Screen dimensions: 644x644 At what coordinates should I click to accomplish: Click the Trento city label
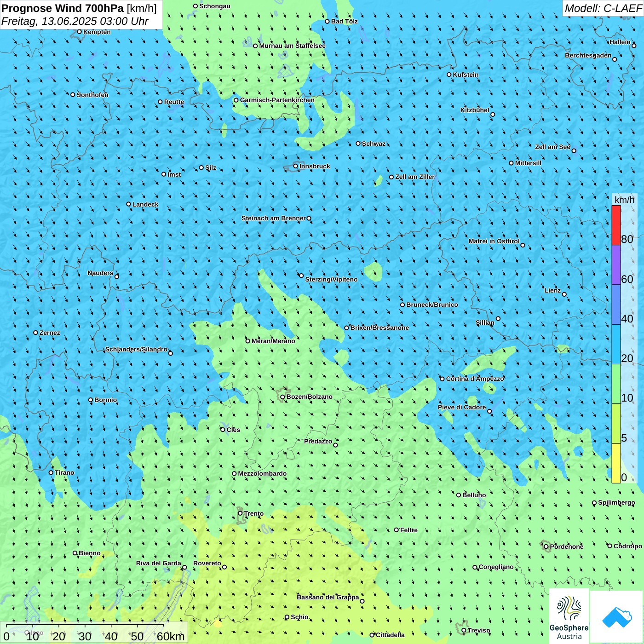coord(254,513)
